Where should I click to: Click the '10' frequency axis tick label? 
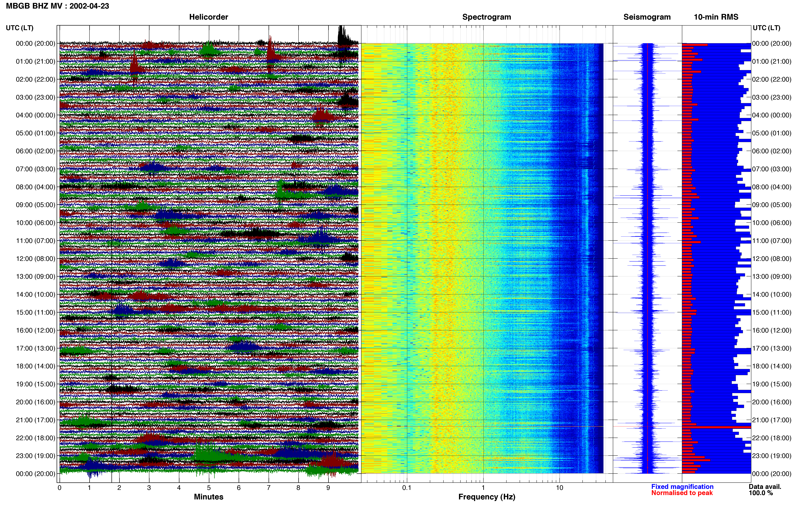pos(559,488)
